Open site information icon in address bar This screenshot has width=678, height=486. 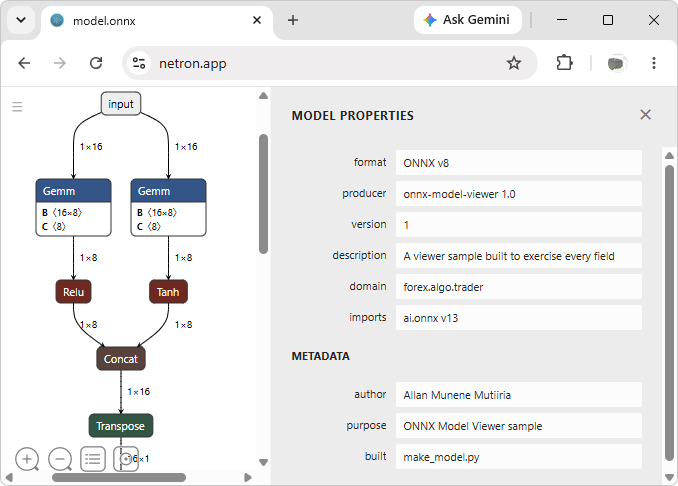tap(139, 63)
